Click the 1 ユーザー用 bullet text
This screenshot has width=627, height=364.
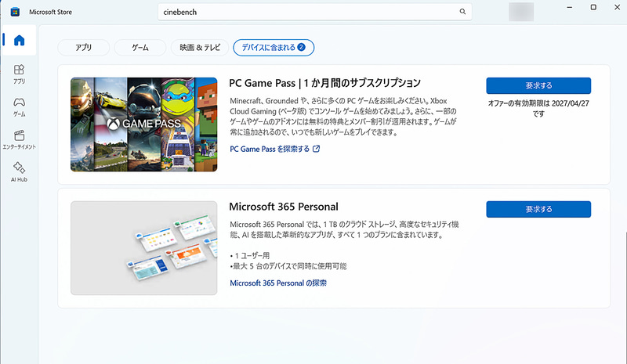(250, 255)
